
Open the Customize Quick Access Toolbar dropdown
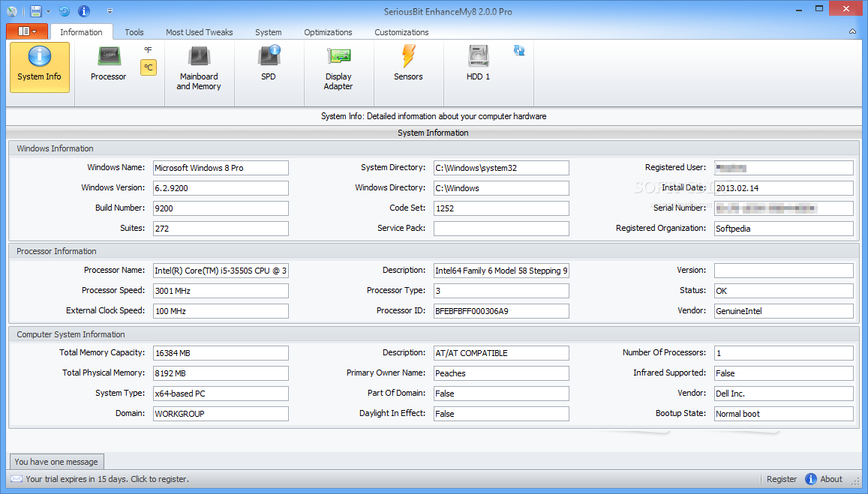[x=110, y=11]
